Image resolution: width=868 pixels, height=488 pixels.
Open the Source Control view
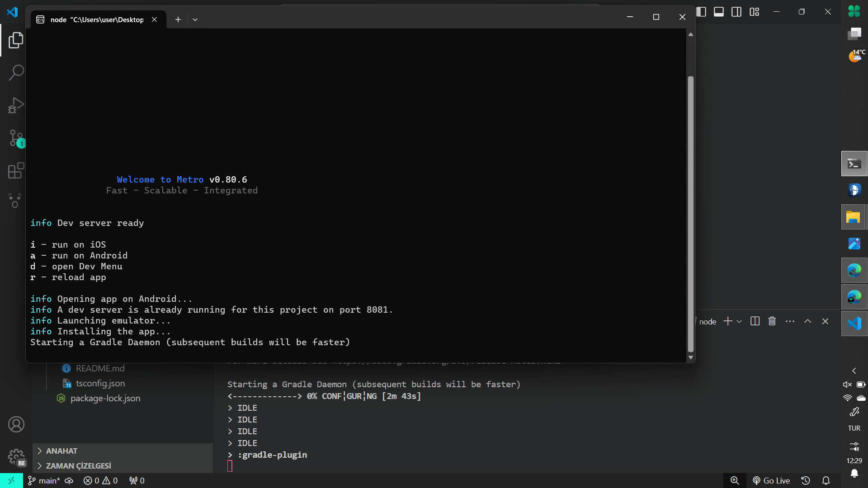click(x=16, y=138)
